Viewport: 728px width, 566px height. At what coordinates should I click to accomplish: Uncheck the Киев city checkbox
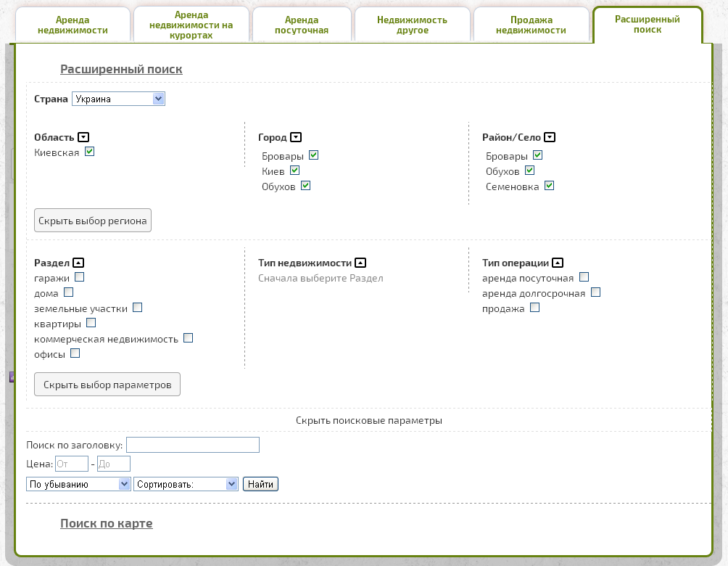(294, 171)
